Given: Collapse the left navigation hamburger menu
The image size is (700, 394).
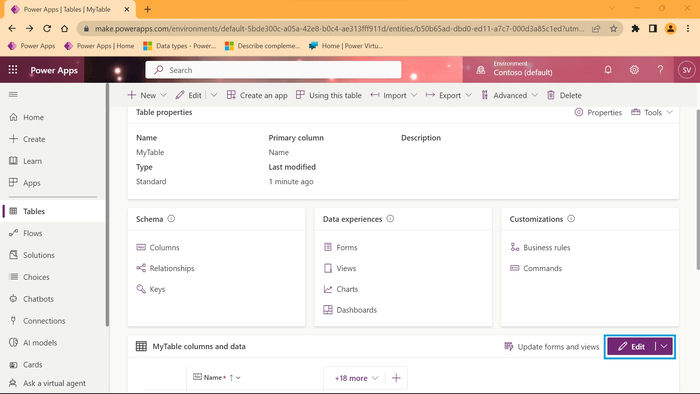Looking at the screenshot, I should pos(13,95).
